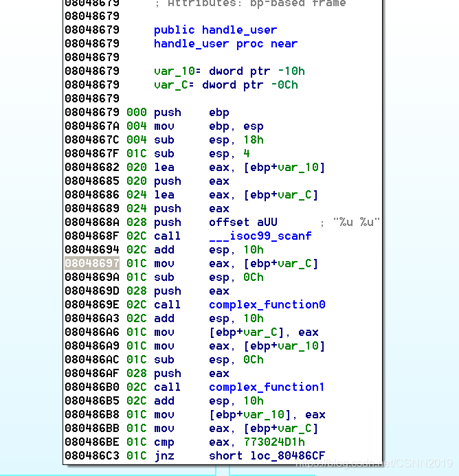
Task: Click 'push eax' at 08048689
Action: click(192, 208)
